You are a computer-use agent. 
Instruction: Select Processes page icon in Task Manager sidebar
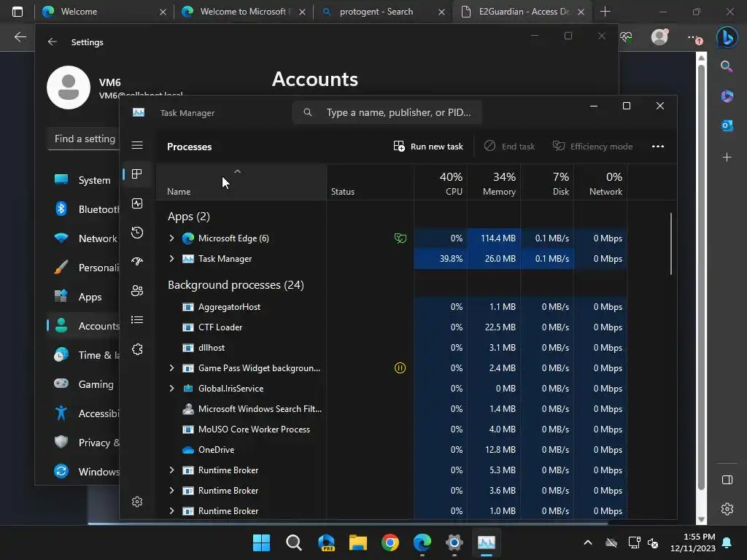tap(137, 174)
